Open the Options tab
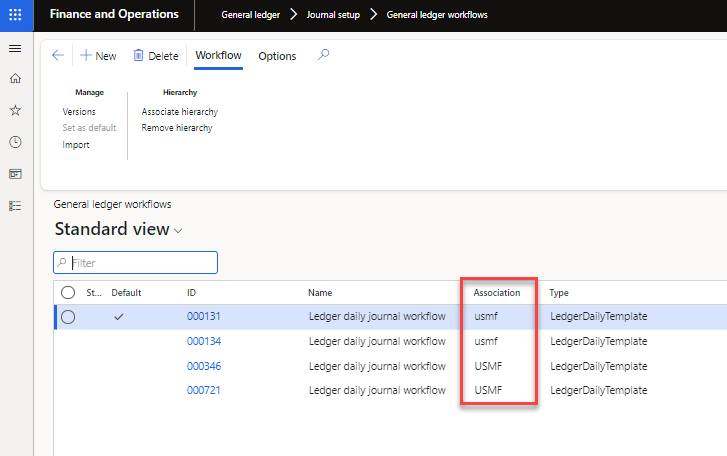 coord(277,56)
